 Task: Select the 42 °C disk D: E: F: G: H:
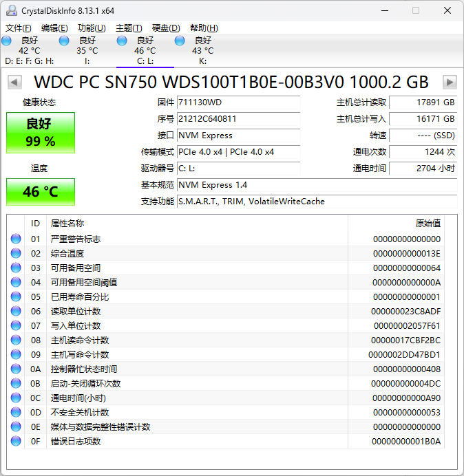30,50
